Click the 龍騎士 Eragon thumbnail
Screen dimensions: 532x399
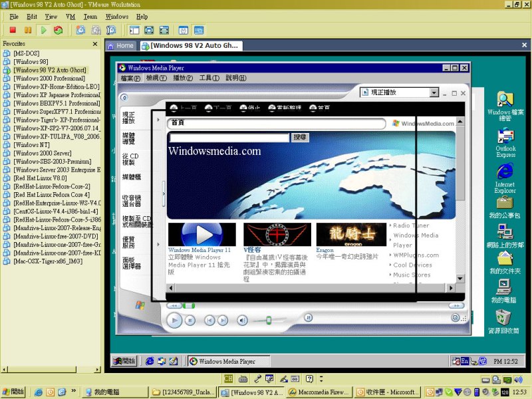(351, 234)
